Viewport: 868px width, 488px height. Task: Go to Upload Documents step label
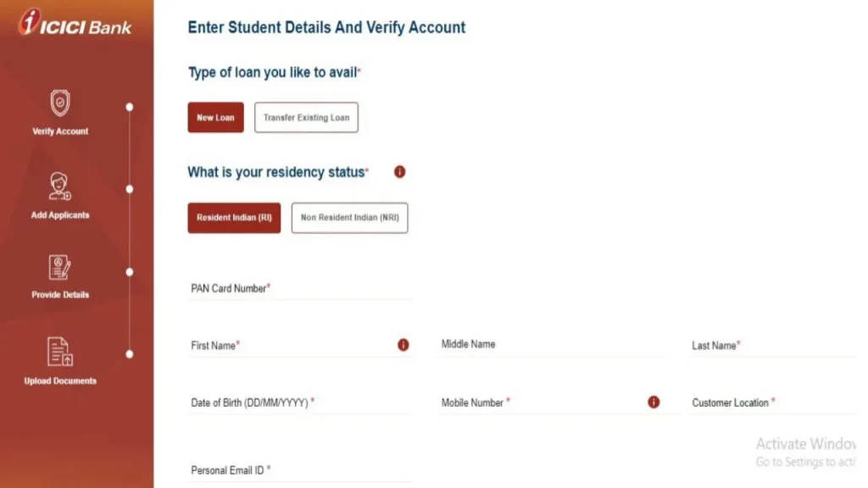pos(60,381)
